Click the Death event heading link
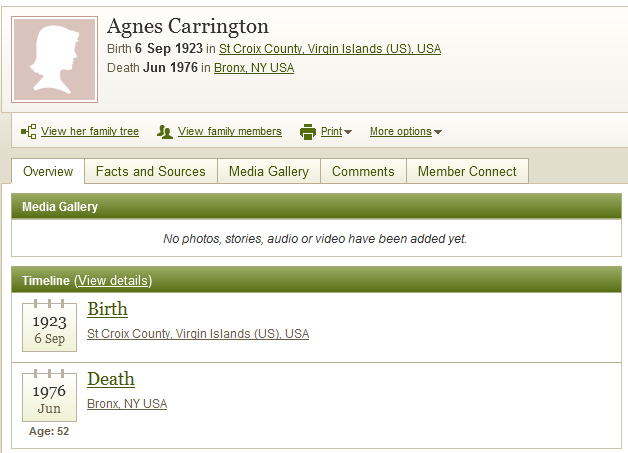 pyautogui.click(x=111, y=379)
